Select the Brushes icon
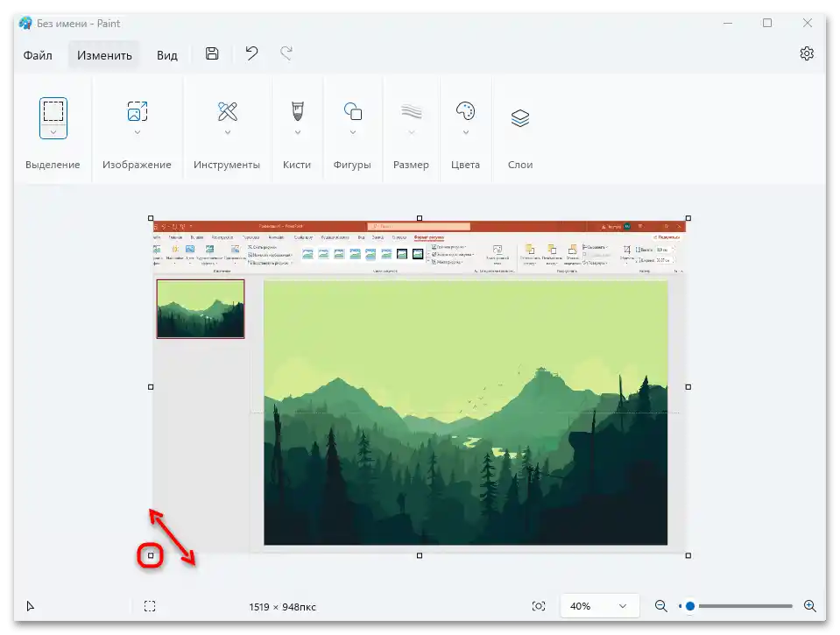The width and height of the screenshot is (840, 635). click(297, 111)
